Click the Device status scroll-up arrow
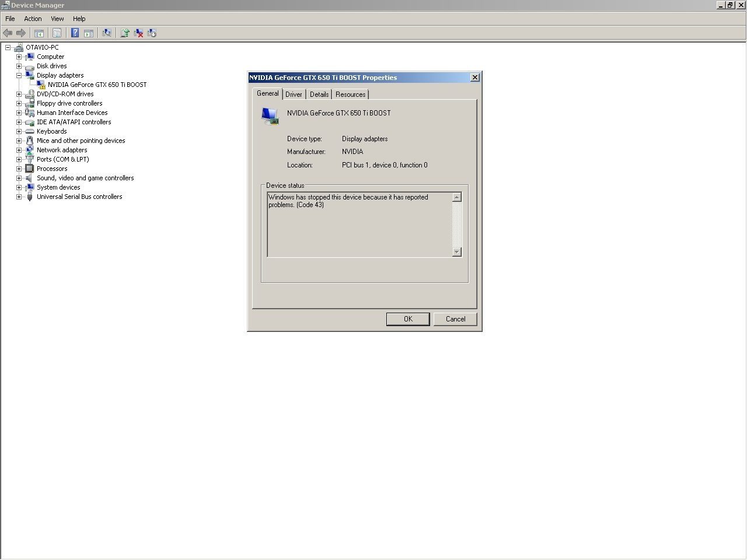747x560 pixels. click(x=457, y=197)
